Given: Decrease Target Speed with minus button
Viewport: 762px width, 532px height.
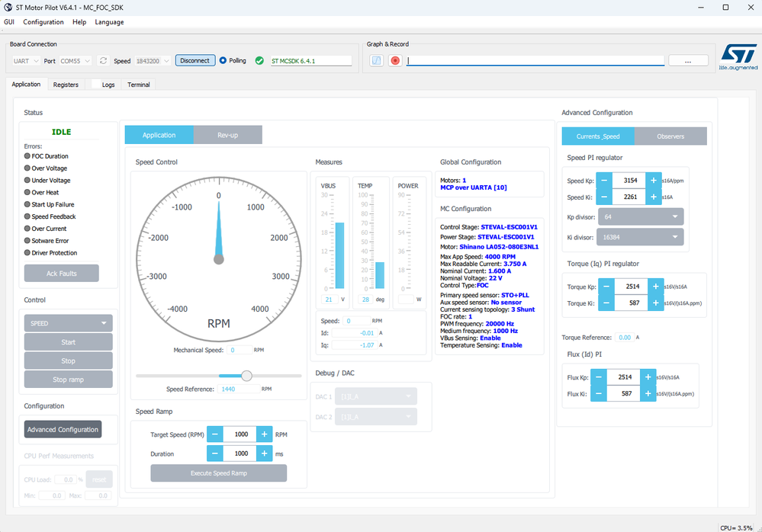Looking at the screenshot, I should coord(215,434).
